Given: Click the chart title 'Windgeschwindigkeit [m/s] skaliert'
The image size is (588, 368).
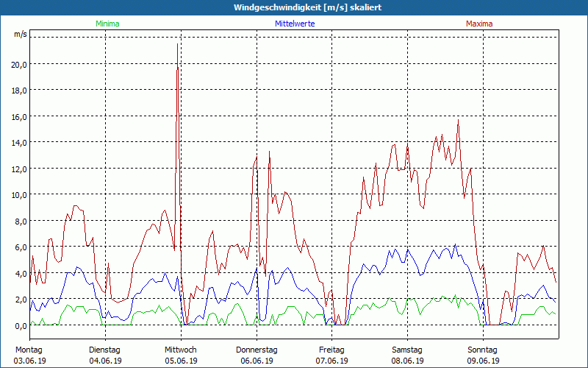Looking at the screenshot, I should pos(307,7).
